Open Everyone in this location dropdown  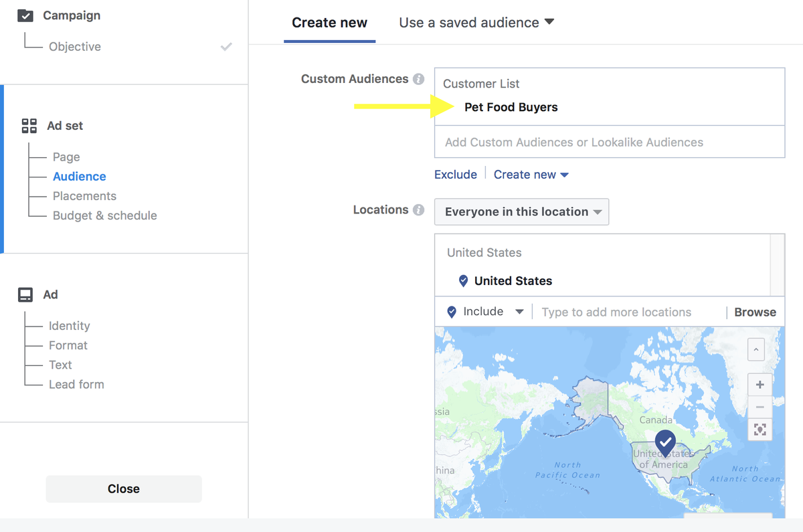522,211
